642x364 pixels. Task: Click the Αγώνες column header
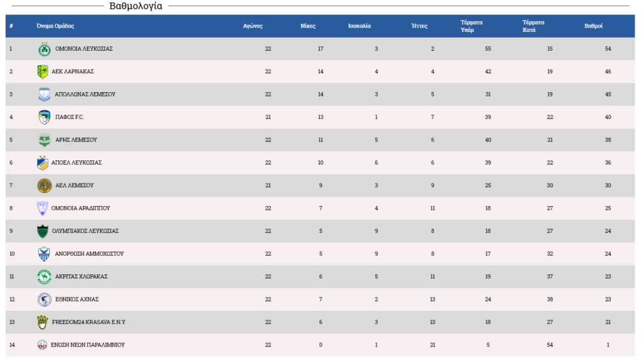click(x=253, y=26)
